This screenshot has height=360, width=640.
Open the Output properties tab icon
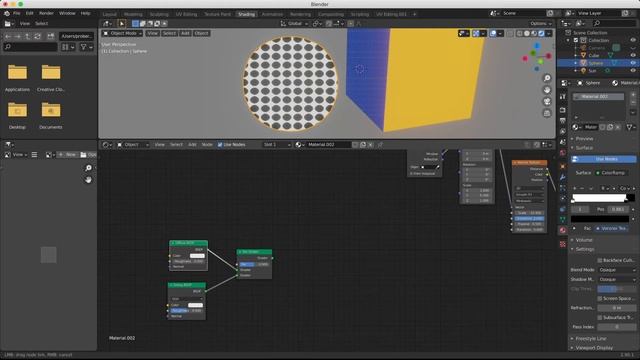563,120
